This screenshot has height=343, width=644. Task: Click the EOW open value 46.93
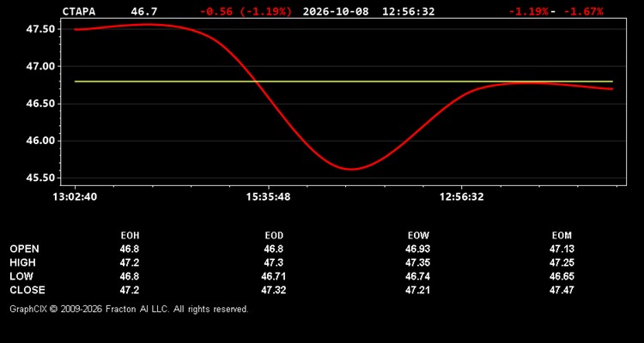click(417, 249)
